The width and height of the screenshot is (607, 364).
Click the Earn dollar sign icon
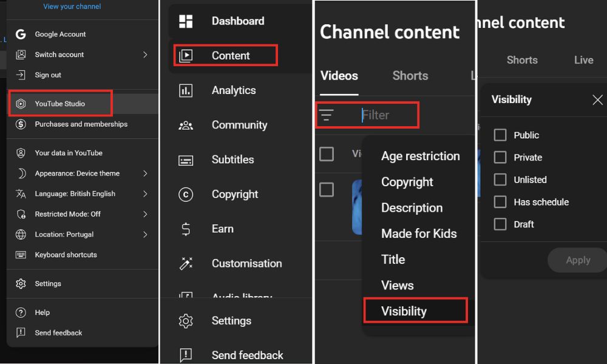click(x=186, y=229)
